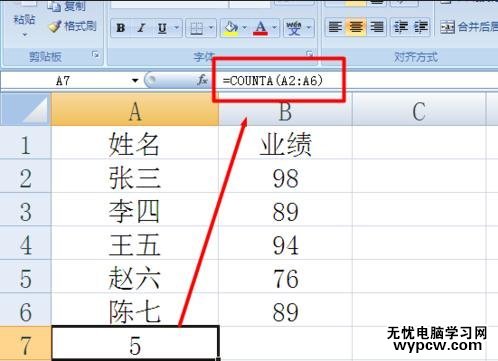The width and height of the screenshot is (498, 361).
Task: Select the Format Painter (格式刷) tool
Action: click(72, 26)
